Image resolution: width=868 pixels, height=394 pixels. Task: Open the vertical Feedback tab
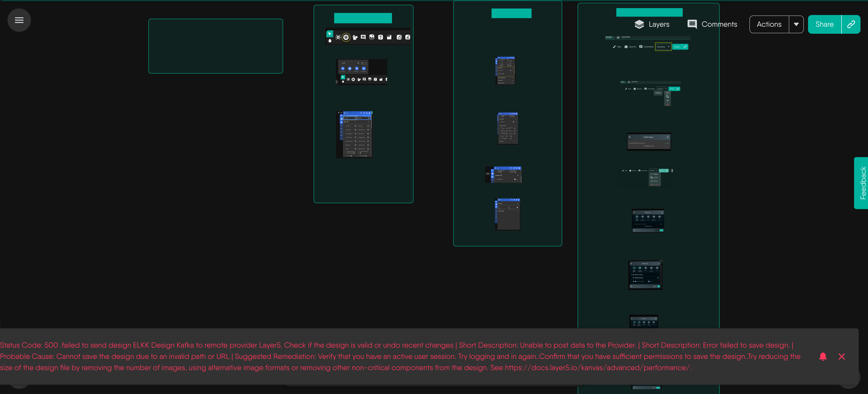click(x=861, y=183)
